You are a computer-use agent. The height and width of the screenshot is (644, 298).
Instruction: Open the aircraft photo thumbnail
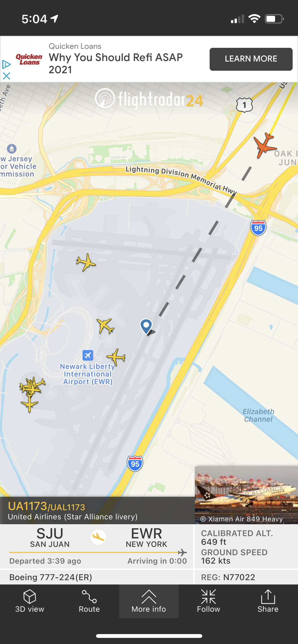[x=246, y=495]
